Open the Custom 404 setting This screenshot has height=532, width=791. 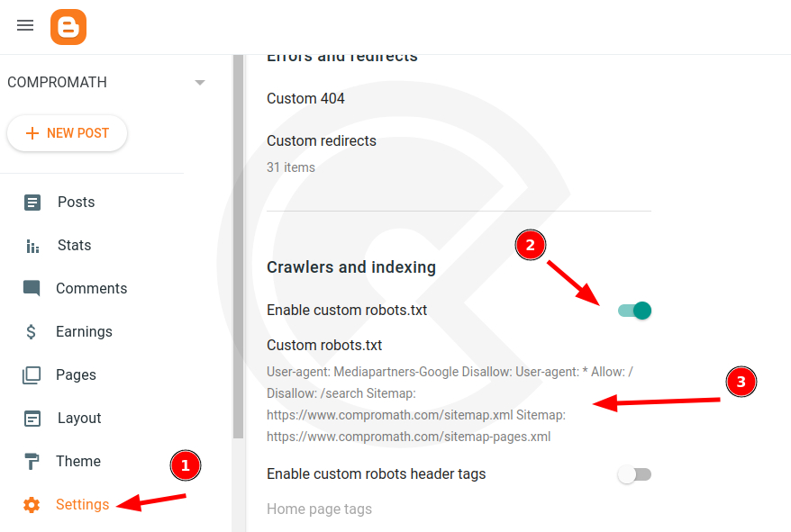pyautogui.click(x=305, y=99)
